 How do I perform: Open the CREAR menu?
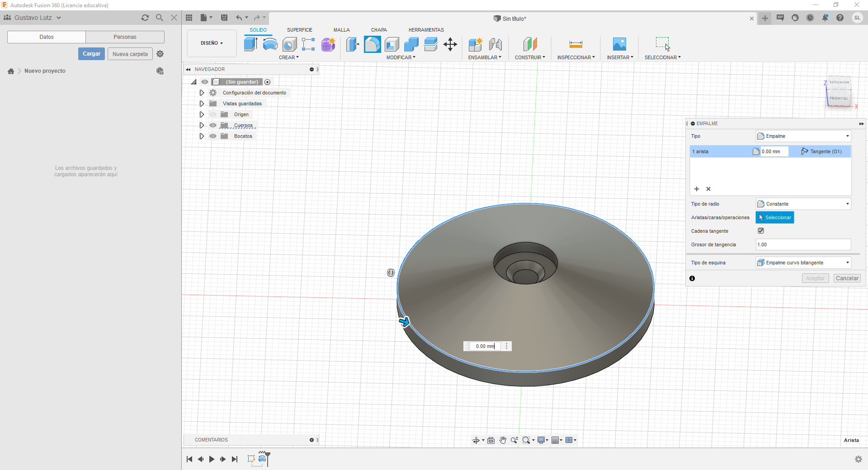288,57
